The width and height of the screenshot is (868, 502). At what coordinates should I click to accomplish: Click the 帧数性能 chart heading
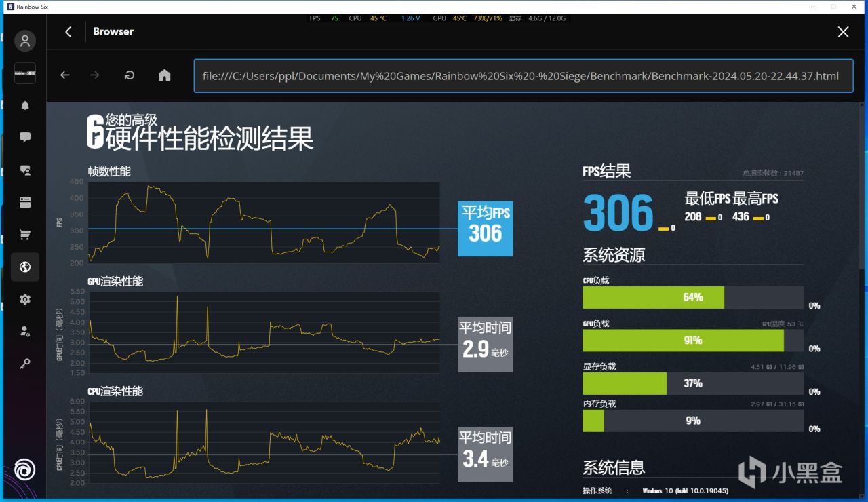point(109,172)
